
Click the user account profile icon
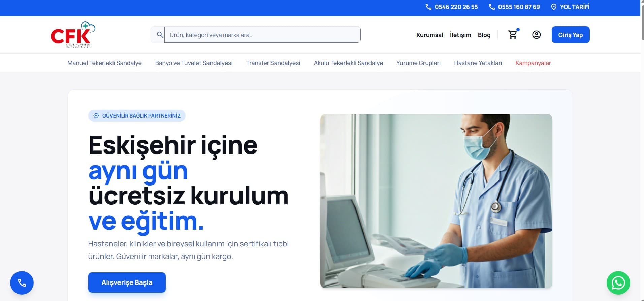pos(536,35)
